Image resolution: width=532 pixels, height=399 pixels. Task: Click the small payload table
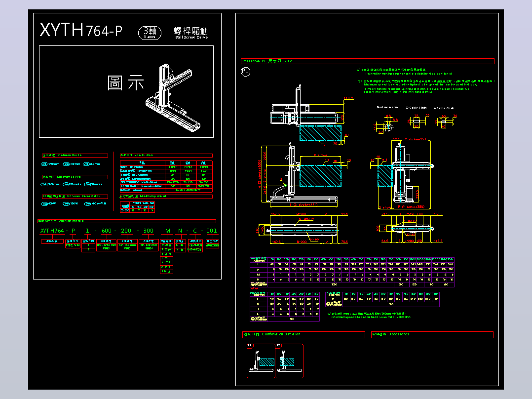tap(137, 207)
